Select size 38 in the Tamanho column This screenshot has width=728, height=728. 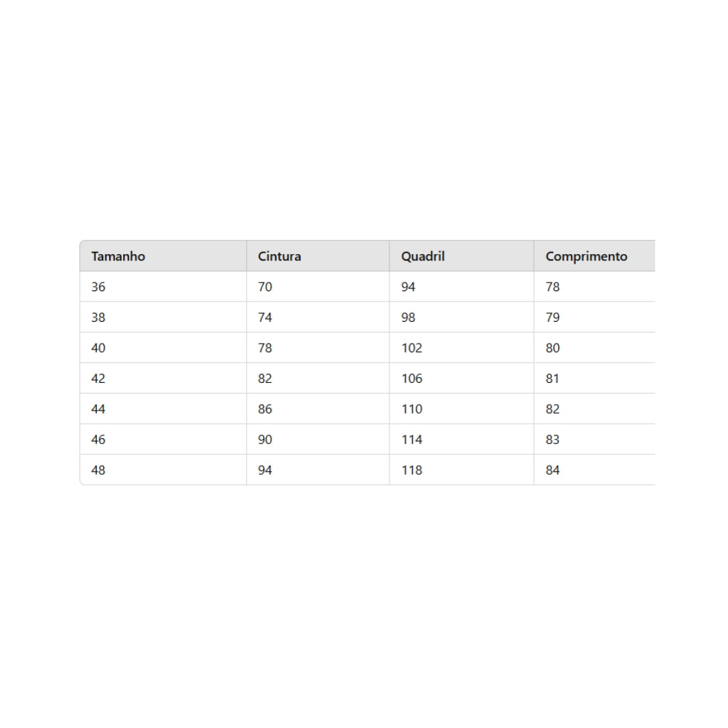(x=98, y=317)
